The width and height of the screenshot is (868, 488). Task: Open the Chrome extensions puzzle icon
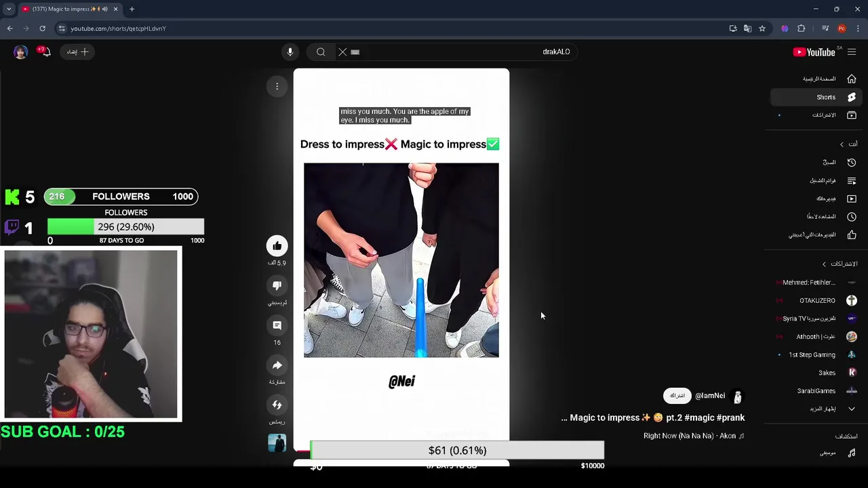pyautogui.click(x=802, y=28)
